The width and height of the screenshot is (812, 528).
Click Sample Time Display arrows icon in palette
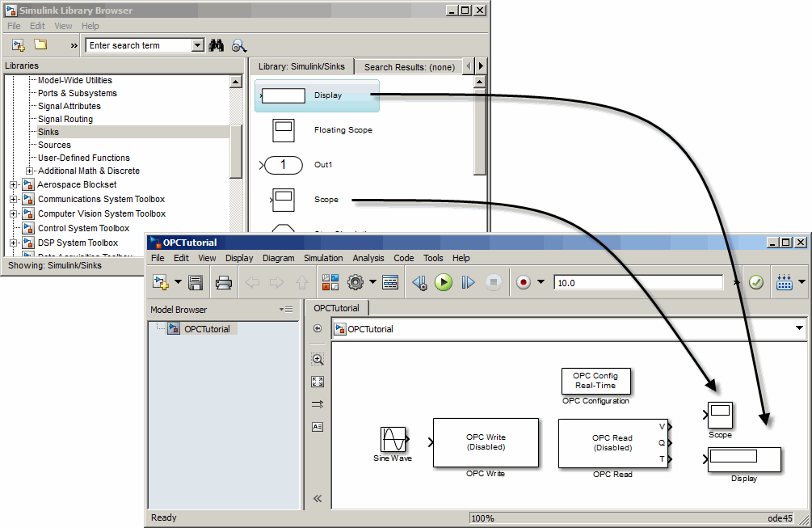pyautogui.click(x=318, y=404)
